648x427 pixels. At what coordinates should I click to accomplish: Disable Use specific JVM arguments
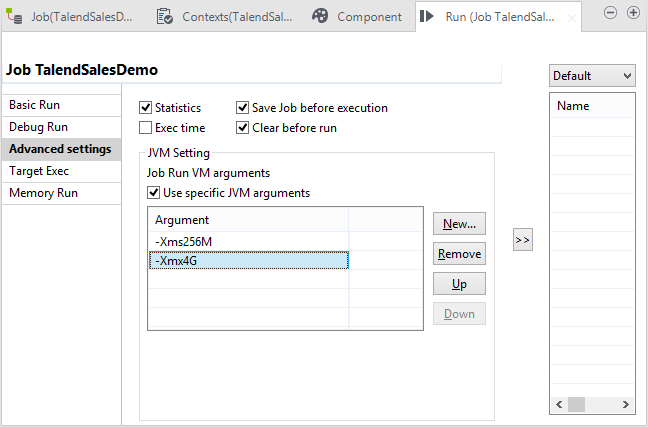(x=154, y=193)
